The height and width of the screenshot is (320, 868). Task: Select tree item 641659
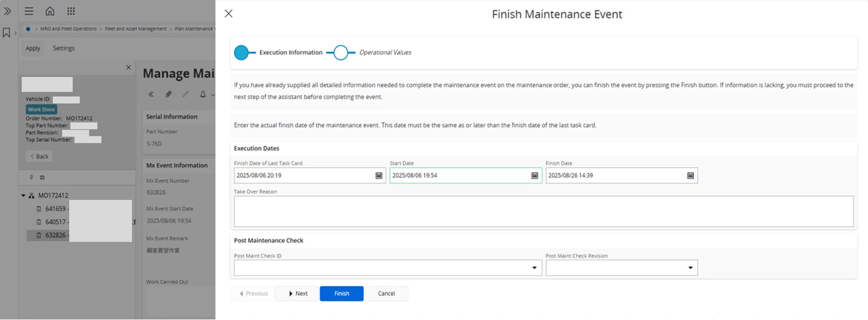pyautogui.click(x=55, y=209)
